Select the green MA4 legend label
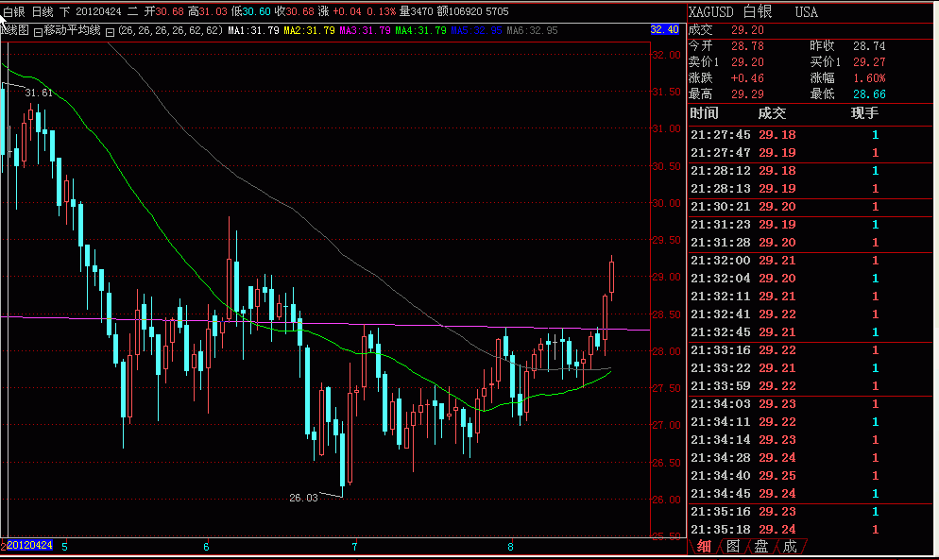Image resolution: width=939 pixels, height=560 pixels. point(420,30)
